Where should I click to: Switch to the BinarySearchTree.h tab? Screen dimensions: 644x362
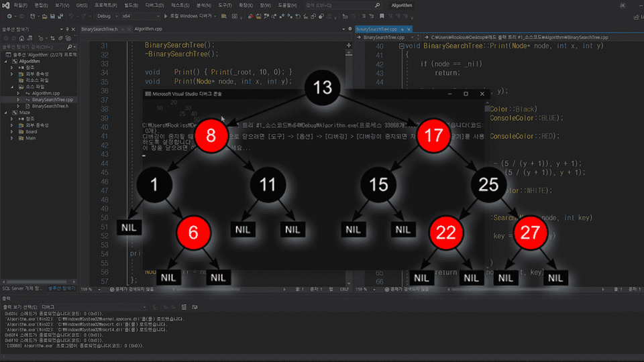click(99, 29)
